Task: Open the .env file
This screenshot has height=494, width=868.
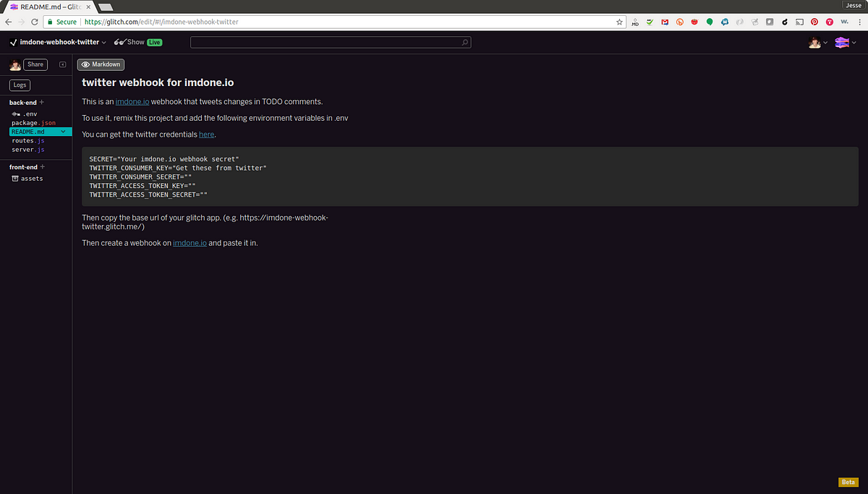Action: coord(25,114)
